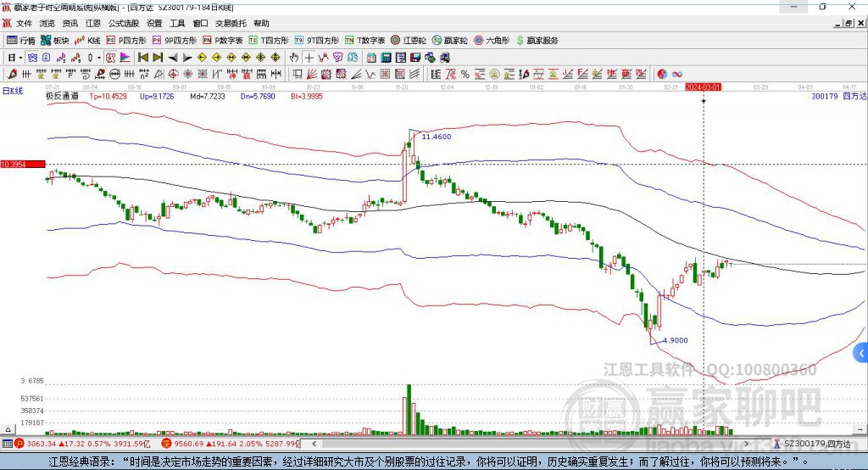The width and height of the screenshot is (868, 470).
Task: Click the black left arrow icon
Action: click(173, 58)
